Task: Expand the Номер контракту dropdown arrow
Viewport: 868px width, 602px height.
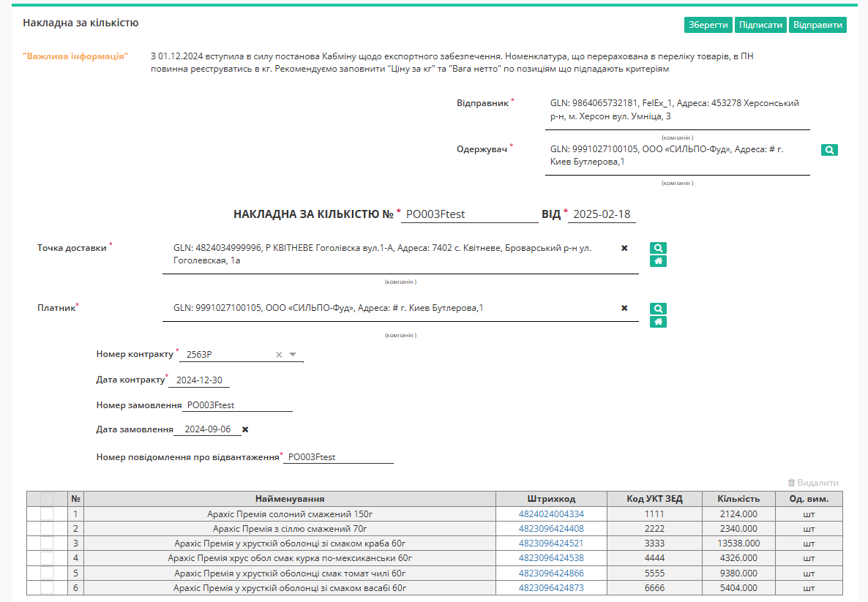Action: 293,355
